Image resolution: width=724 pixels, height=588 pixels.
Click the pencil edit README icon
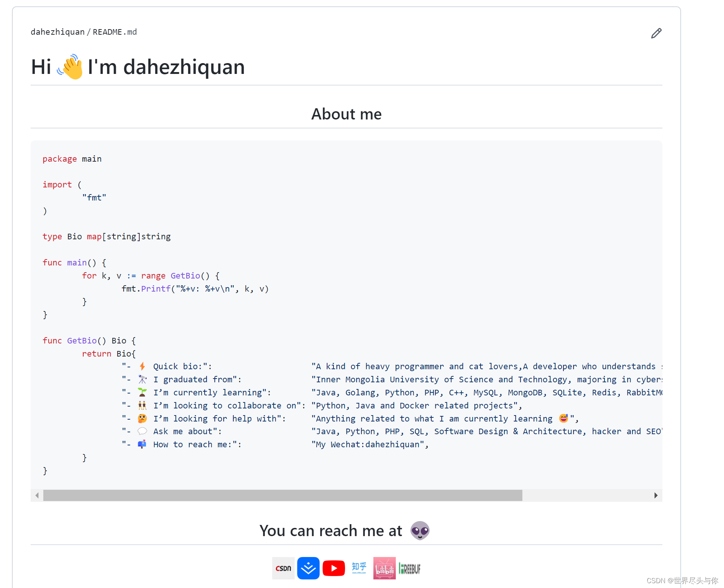tap(656, 33)
